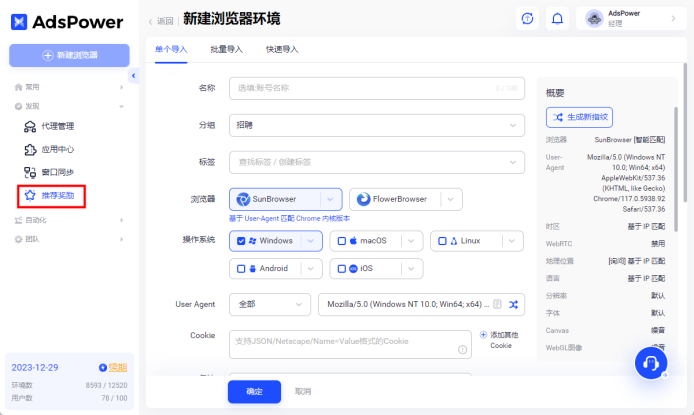
Task: Switch to the 批量导入 tab
Action: [x=227, y=49]
